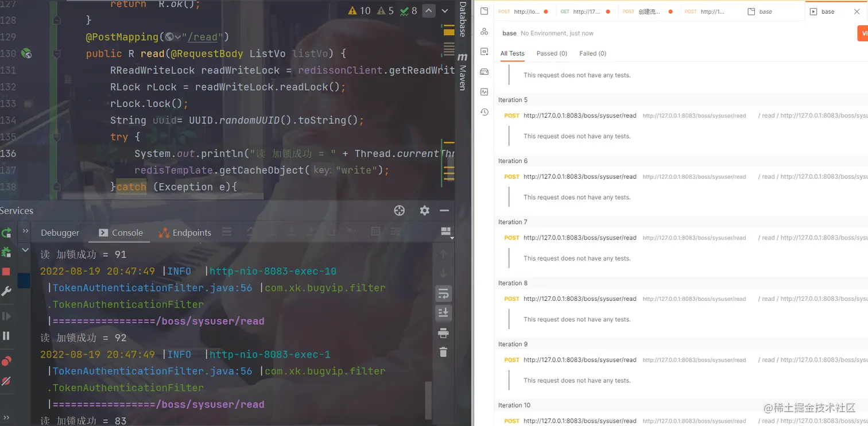Click the endpoint gutter icon on line 130
This screenshot has height=426, width=868.
click(x=26, y=53)
